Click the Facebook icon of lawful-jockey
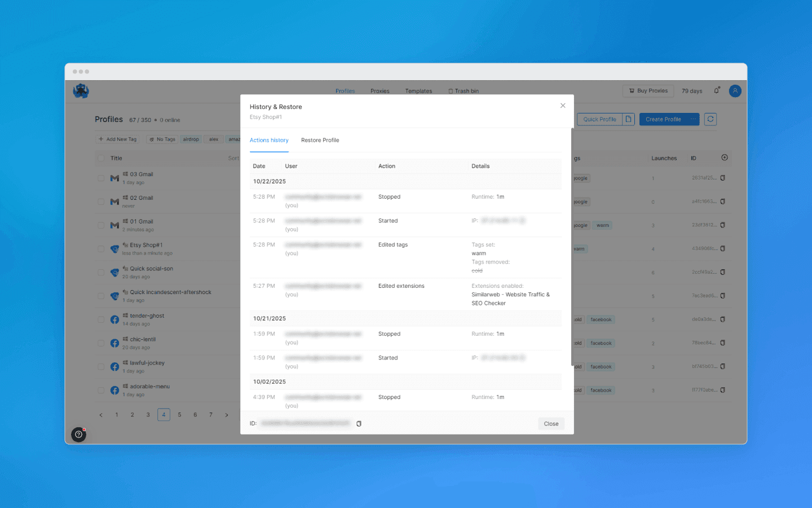 coord(114,367)
